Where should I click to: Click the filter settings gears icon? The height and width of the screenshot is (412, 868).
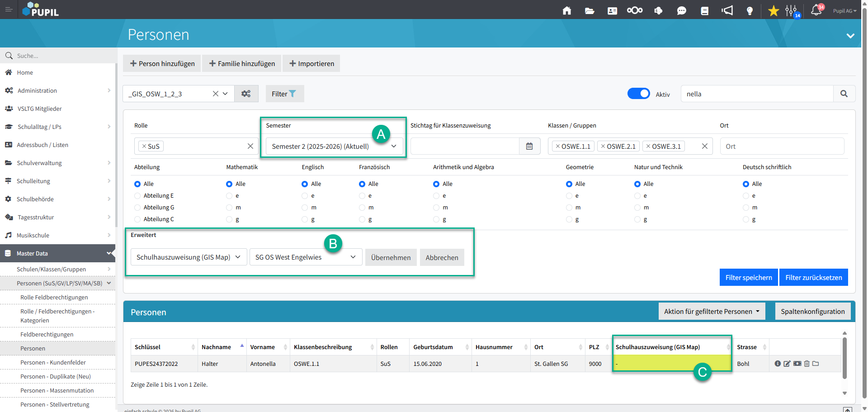tap(246, 94)
